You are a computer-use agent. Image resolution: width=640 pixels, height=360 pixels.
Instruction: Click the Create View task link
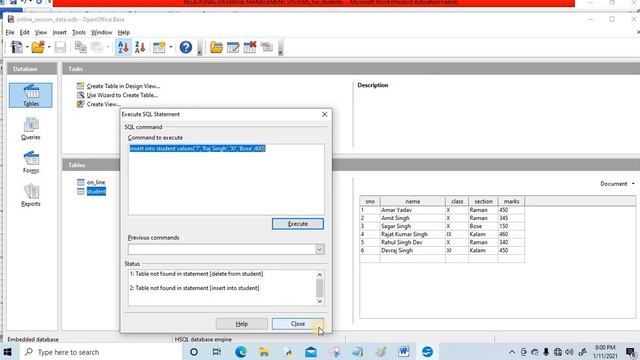(x=103, y=104)
